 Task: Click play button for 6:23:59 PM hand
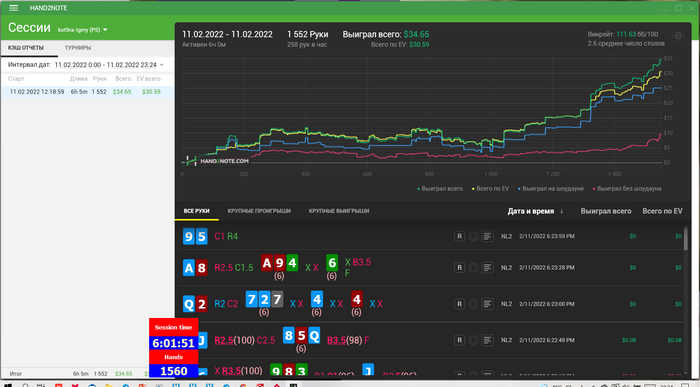(473, 236)
